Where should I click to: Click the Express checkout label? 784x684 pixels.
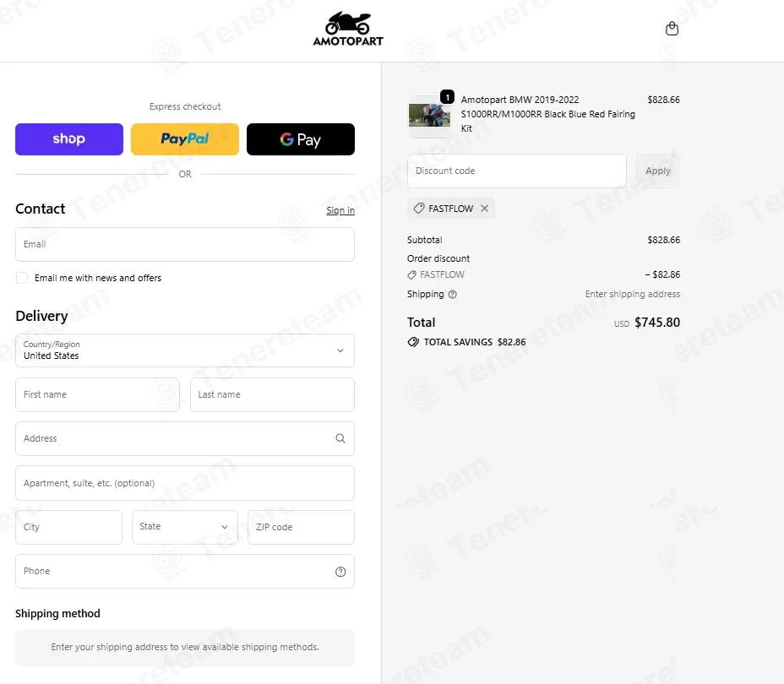click(185, 106)
